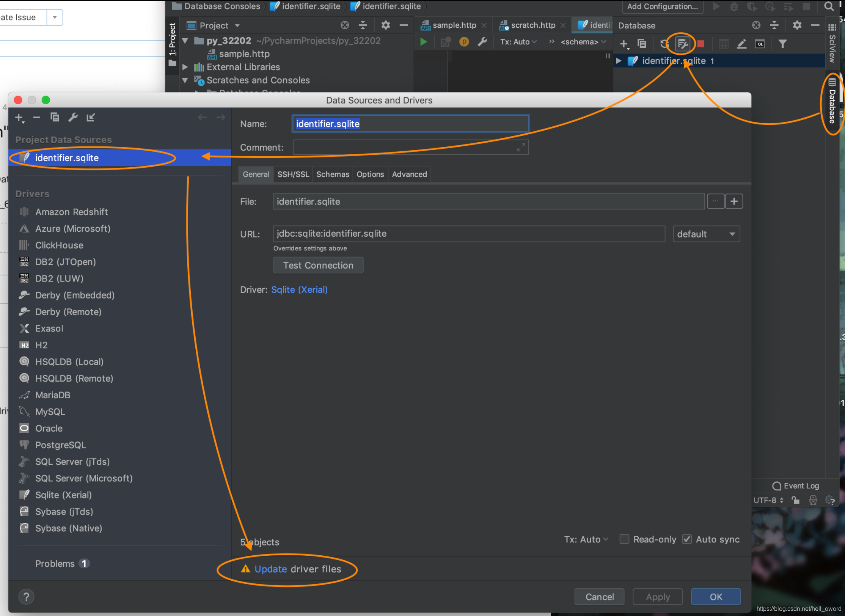Click the plus button next to File field
The width and height of the screenshot is (845, 616).
(734, 201)
